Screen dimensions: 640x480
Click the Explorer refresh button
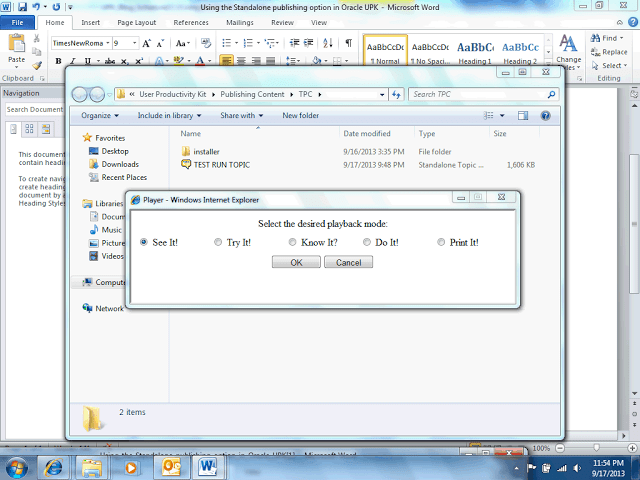pyautogui.click(x=396, y=94)
